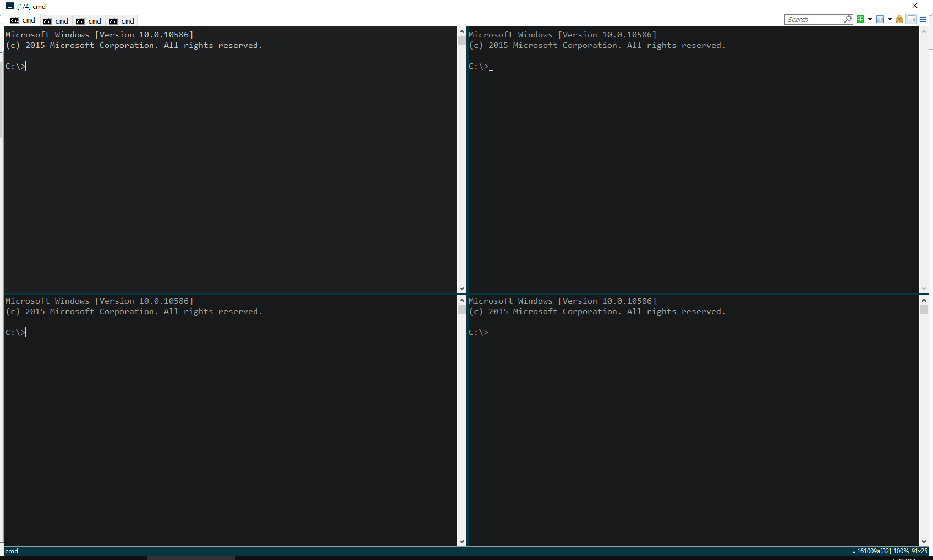
Task: Click the 'cmd' label in the status bar
Action: coord(12,551)
